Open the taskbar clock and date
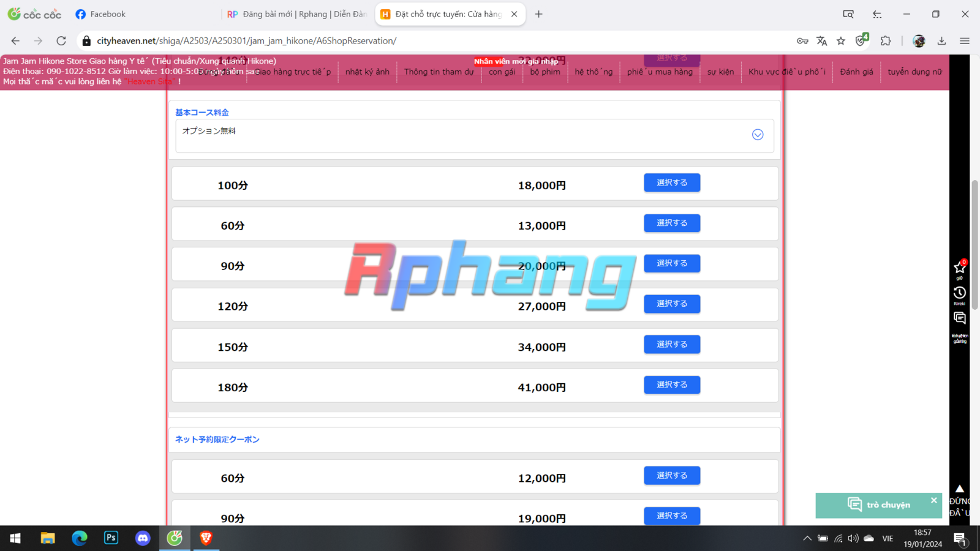The image size is (980, 551). tap(922, 539)
